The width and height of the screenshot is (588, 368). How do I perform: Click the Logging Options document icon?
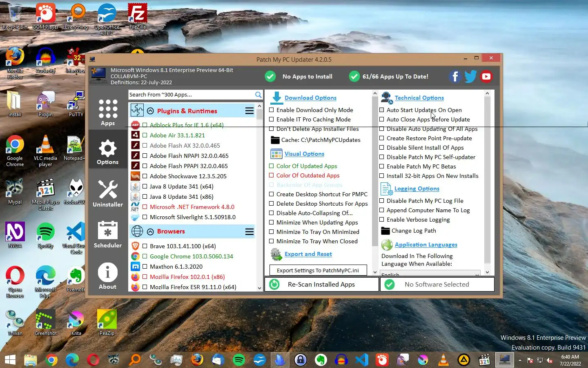click(x=386, y=188)
